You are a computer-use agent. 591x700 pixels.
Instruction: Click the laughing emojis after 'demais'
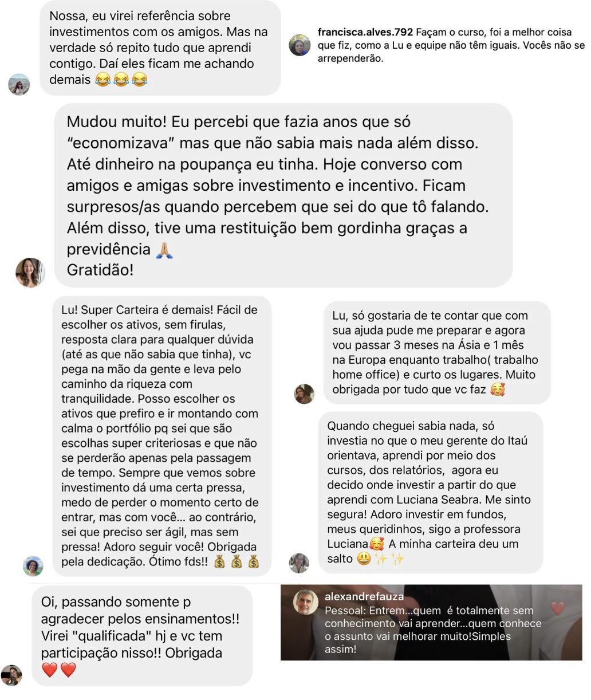pyautogui.click(x=121, y=80)
